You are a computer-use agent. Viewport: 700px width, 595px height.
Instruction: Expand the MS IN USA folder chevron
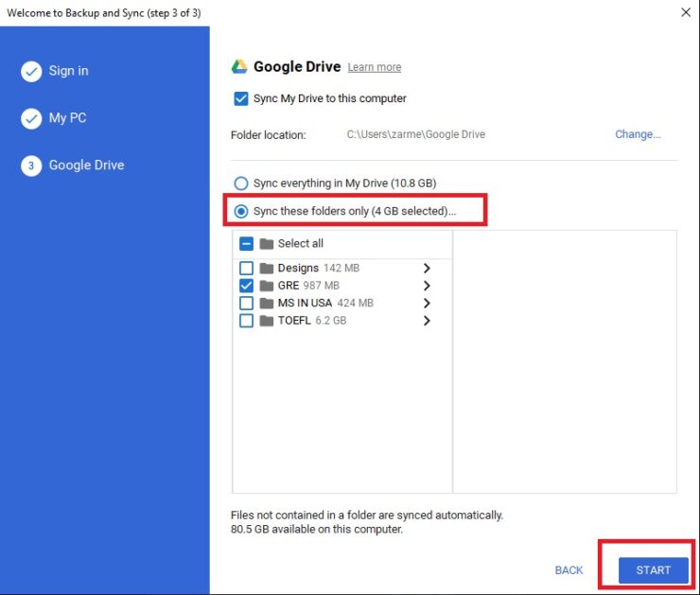(x=427, y=303)
